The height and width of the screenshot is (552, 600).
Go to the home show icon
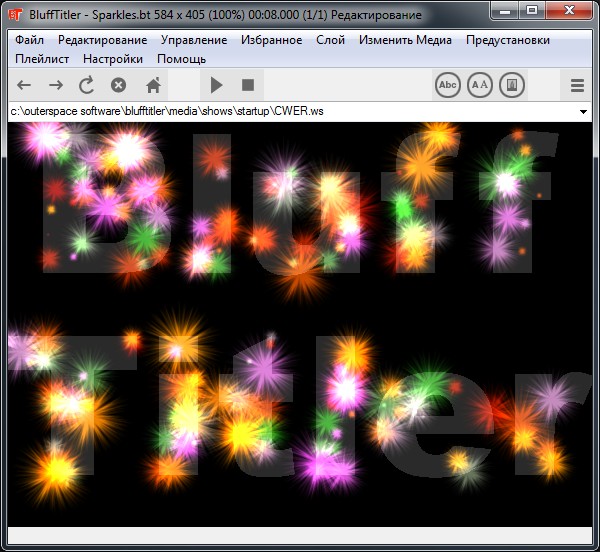(x=153, y=86)
